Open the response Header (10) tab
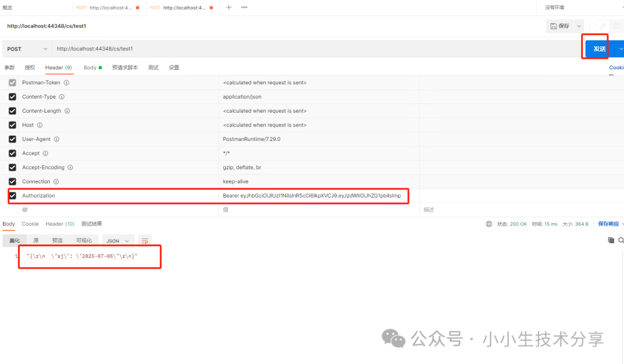Image resolution: width=624 pixels, height=364 pixels. (x=60, y=224)
